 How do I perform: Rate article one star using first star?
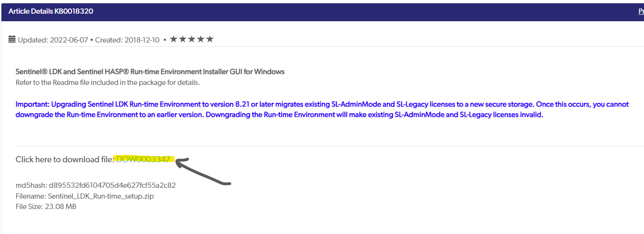tap(174, 39)
